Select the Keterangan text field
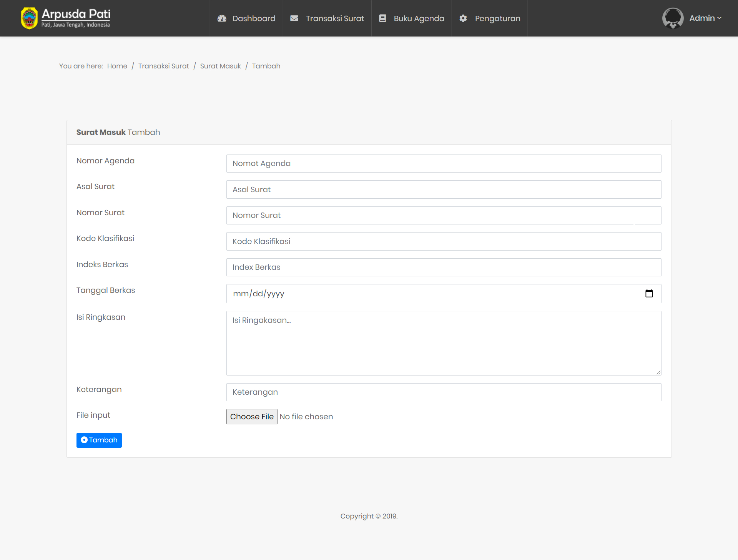The image size is (738, 560). point(444,392)
